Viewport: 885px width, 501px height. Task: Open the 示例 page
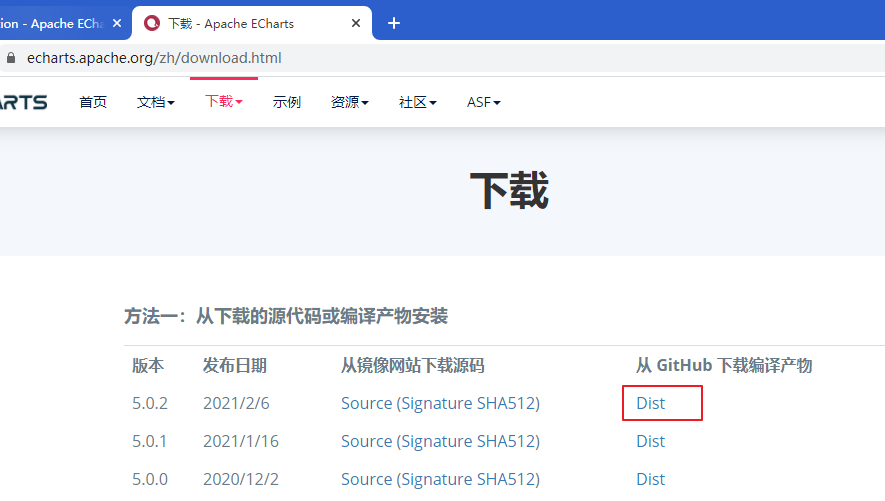(287, 102)
